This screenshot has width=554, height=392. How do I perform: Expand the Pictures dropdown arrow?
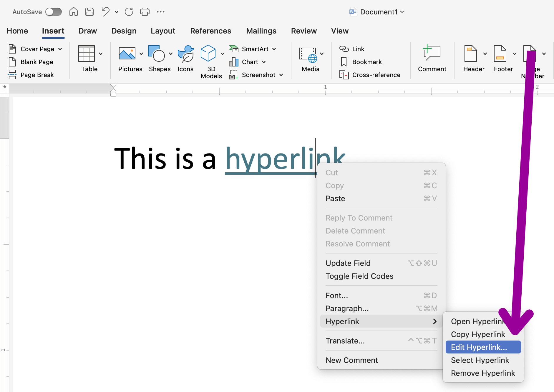pyautogui.click(x=141, y=54)
